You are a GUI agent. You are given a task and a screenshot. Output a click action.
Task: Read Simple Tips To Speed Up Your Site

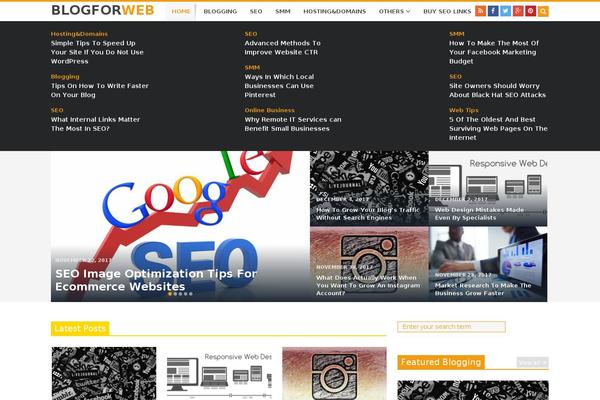point(97,52)
